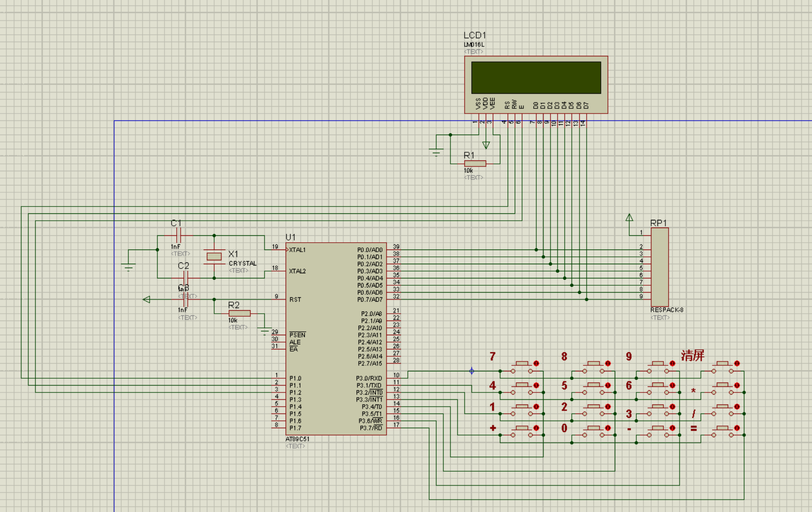The height and width of the screenshot is (512, 812).
Task: Toggle the red latch dot on the * key
Action: coord(737,385)
